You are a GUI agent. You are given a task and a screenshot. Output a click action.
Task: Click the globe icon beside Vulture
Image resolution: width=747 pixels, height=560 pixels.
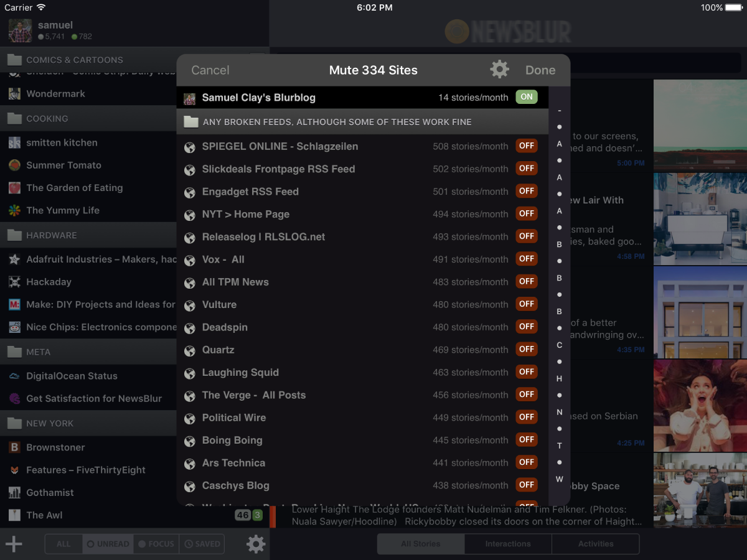(190, 306)
